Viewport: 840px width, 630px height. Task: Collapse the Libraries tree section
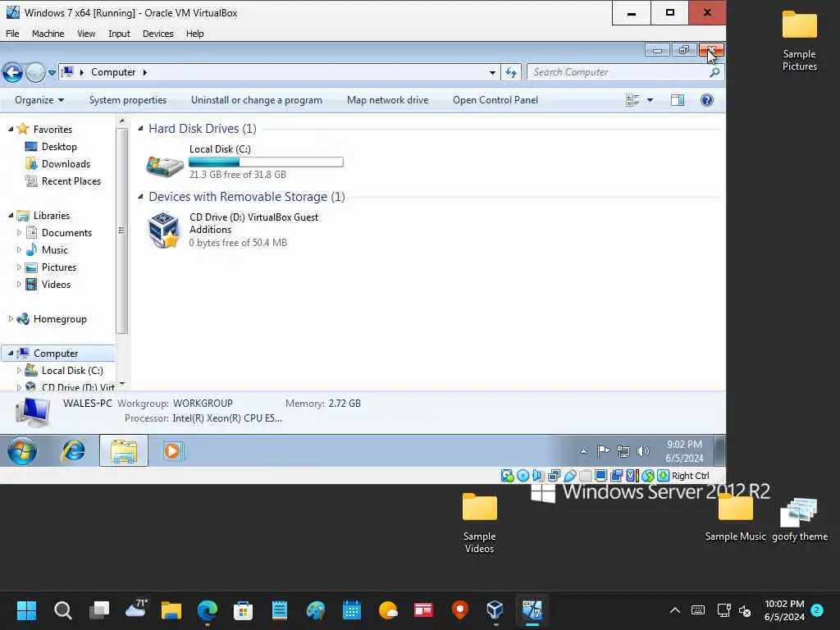(11, 216)
